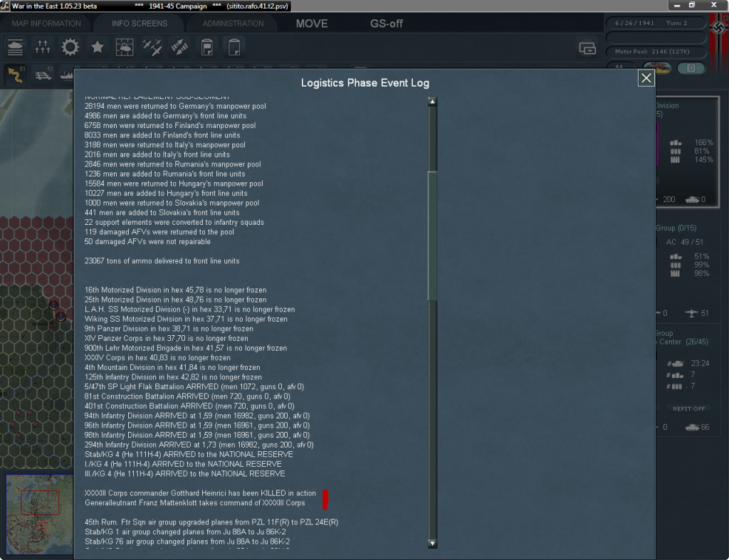This screenshot has width=729, height=560.
Task: Toggle the GS-off setting
Action: coord(387,23)
